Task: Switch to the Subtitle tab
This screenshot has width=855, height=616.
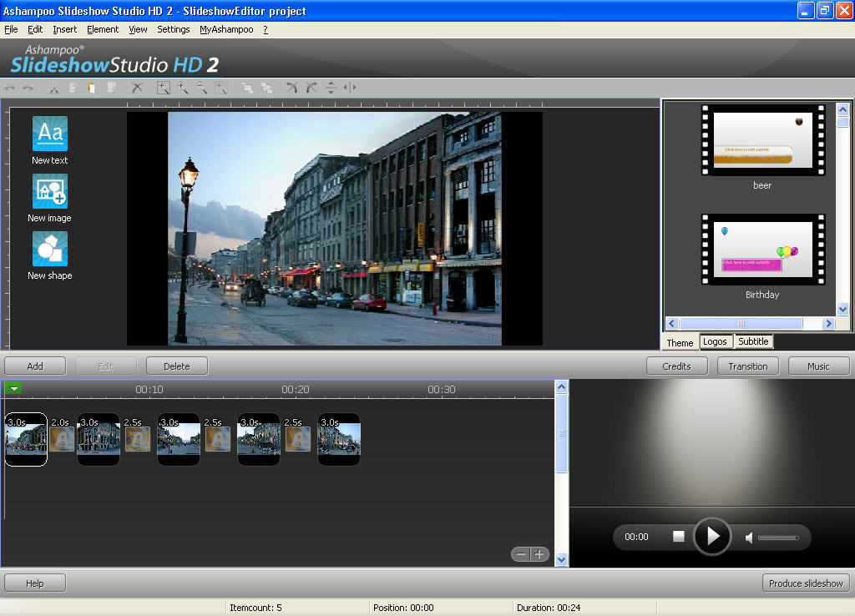Action: tap(752, 341)
